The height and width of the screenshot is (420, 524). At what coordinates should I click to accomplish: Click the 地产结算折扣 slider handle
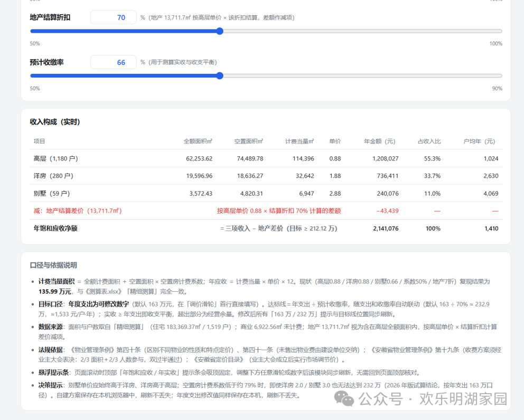220,31
